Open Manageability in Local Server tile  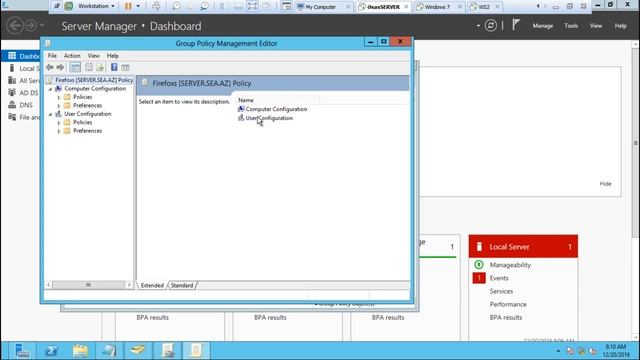(510, 265)
